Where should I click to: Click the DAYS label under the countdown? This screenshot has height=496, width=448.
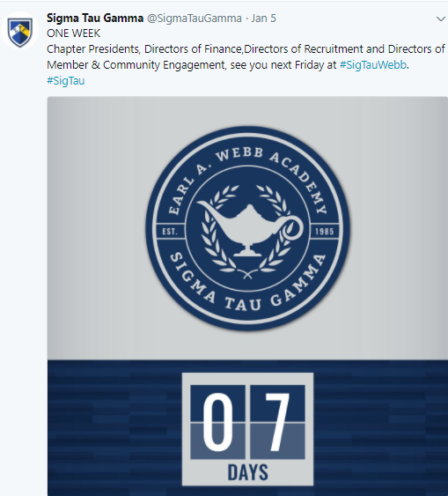click(x=248, y=472)
